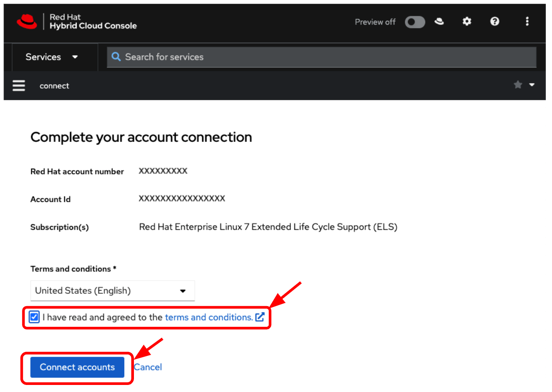Expand the arrow beside the favorite star
Screen dimensions: 552x392
tap(532, 85)
